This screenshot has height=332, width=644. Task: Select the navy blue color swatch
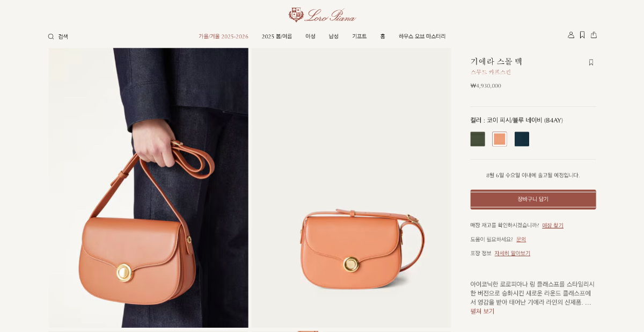[522, 139]
